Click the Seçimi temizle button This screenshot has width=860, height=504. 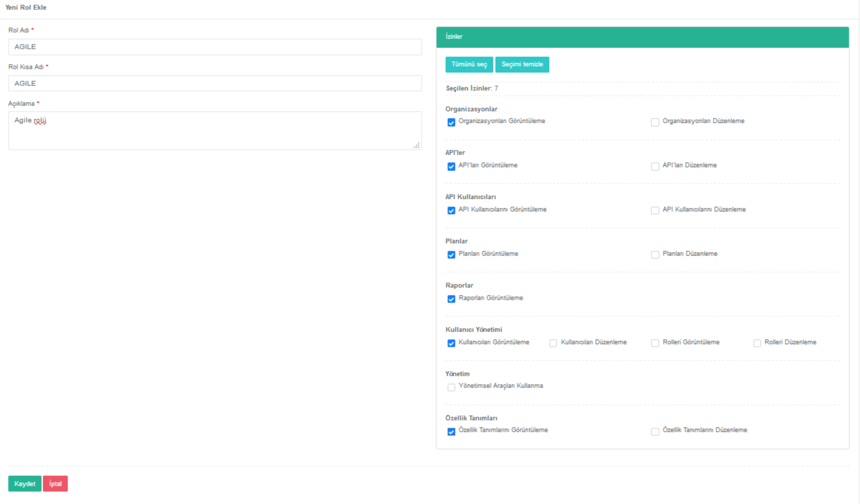pos(522,64)
